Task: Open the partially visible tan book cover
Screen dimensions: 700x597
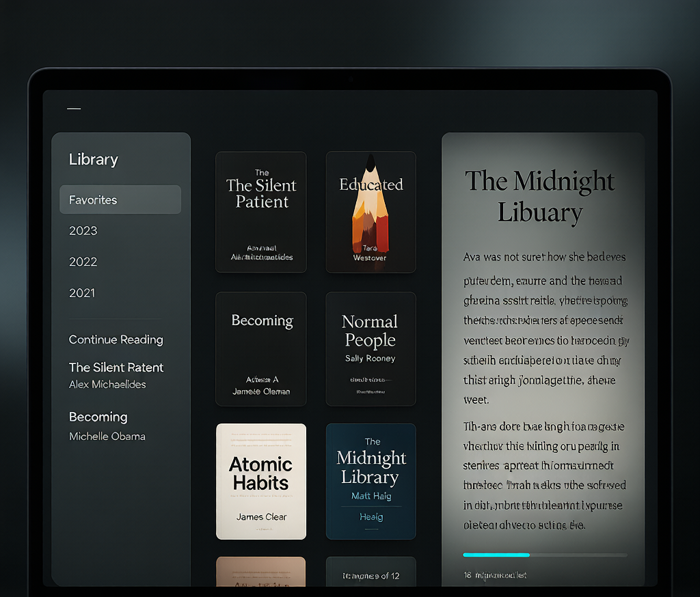Action: (261, 572)
